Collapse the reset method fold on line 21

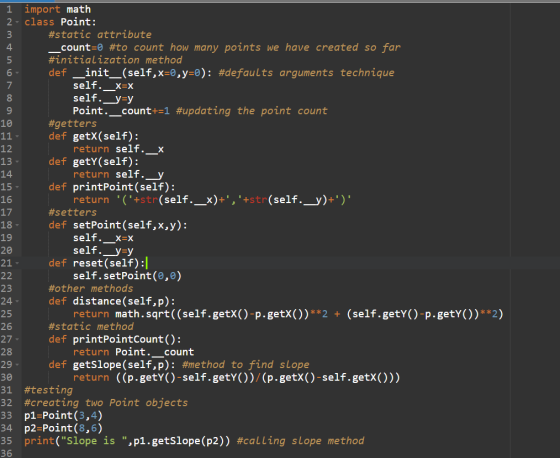click(17, 263)
